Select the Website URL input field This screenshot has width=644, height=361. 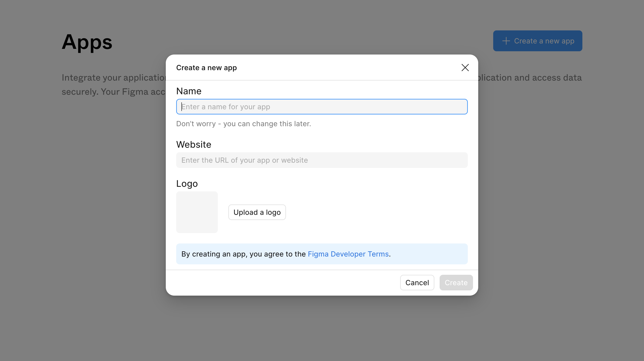(x=322, y=160)
